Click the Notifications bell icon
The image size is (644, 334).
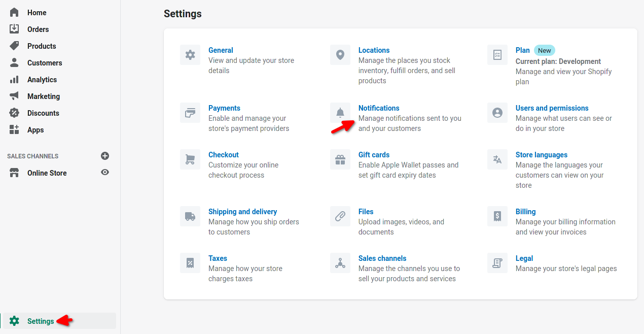coord(340,112)
